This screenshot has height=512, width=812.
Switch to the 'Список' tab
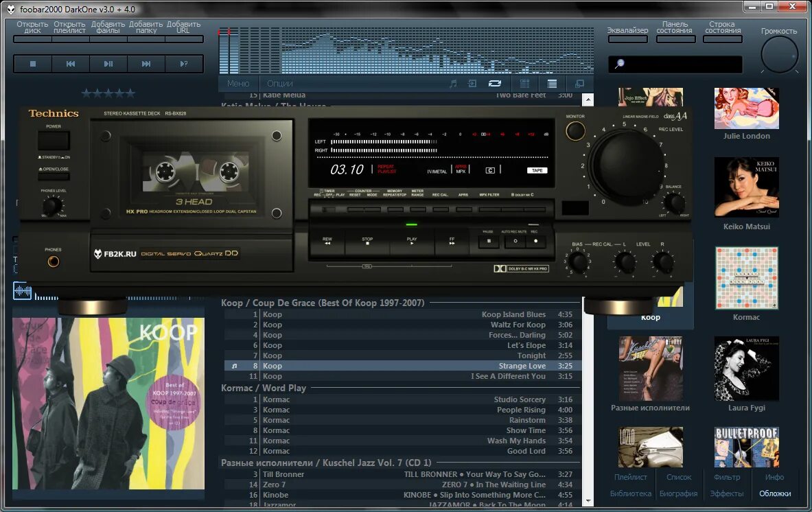679,477
